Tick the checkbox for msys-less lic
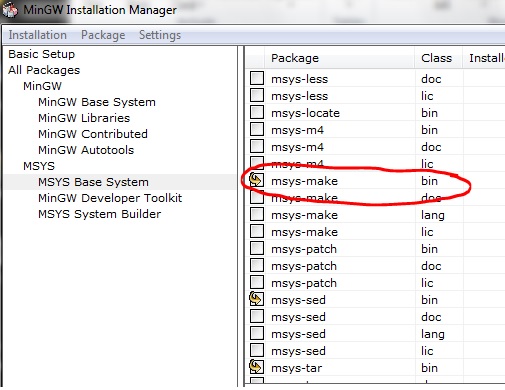This screenshot has height=390, width=505. tap(257, 95)
